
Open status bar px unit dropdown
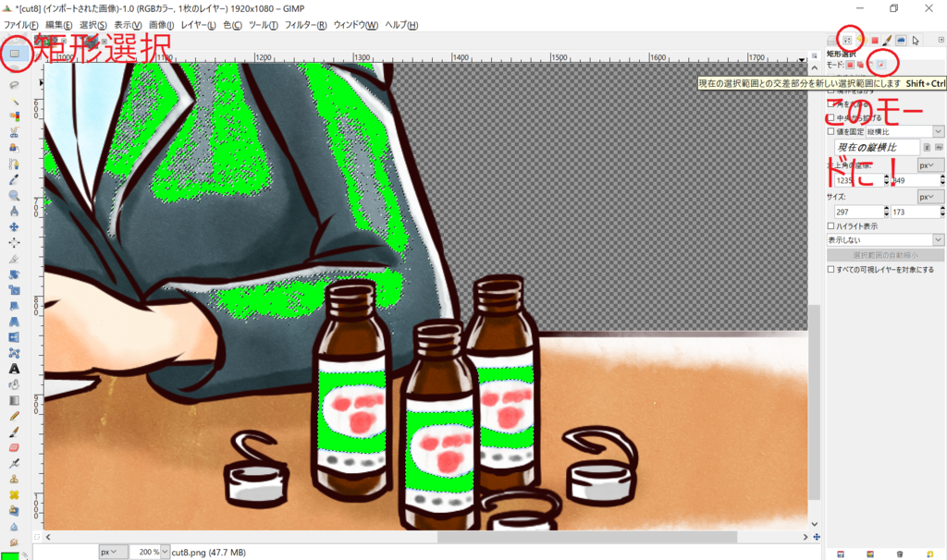(114, 552)
